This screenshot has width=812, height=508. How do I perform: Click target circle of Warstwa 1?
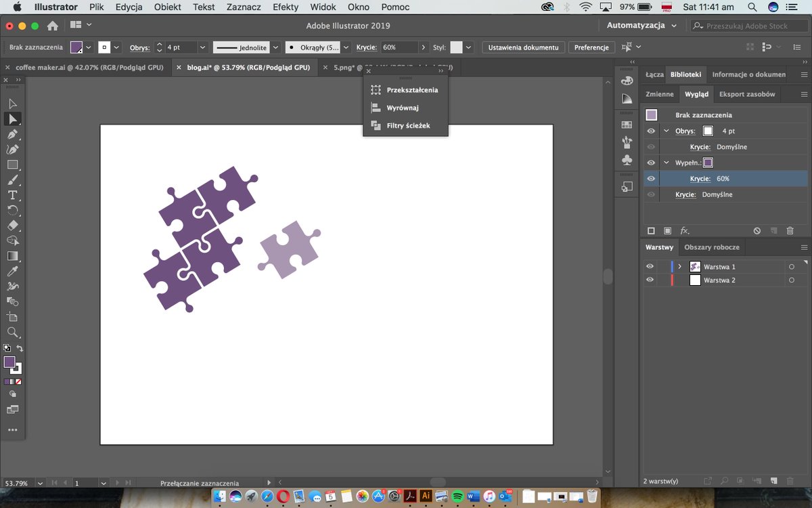[x=791, y=267]
